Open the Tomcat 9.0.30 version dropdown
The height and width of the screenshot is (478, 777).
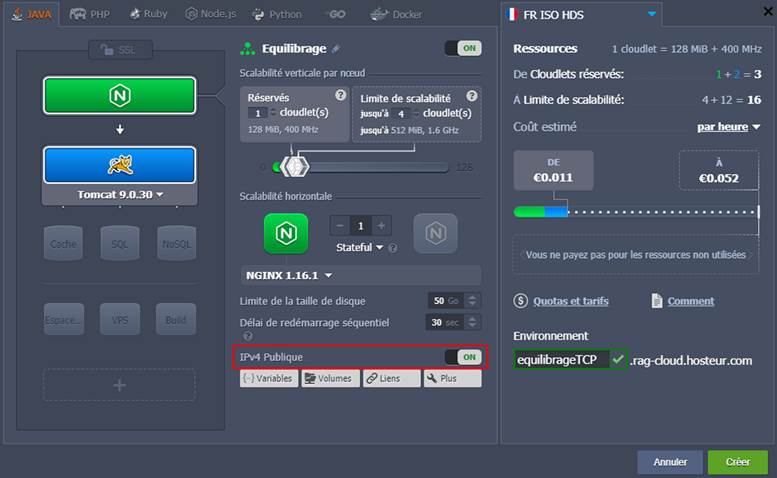pos(120,194)
